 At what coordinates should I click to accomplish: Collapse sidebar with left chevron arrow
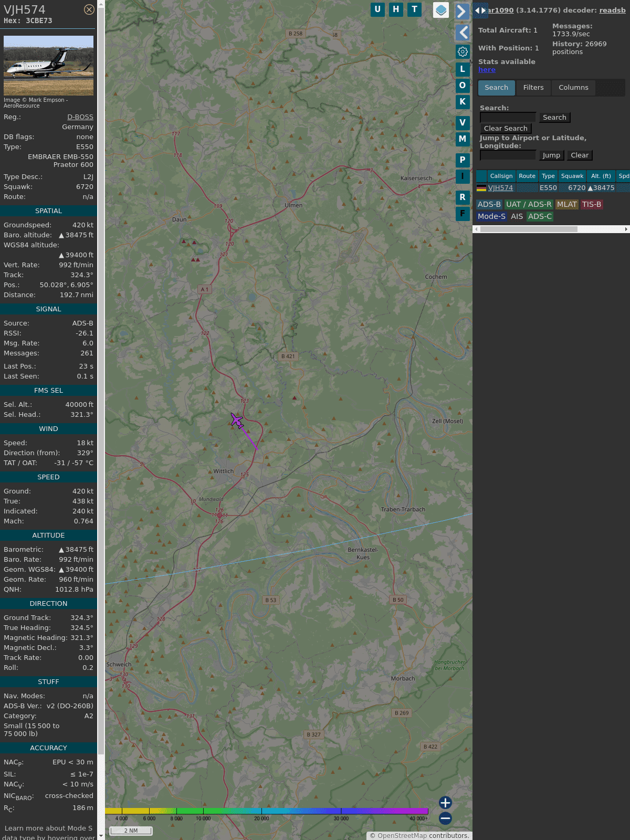pyautogui.click(x=462, y=33)
